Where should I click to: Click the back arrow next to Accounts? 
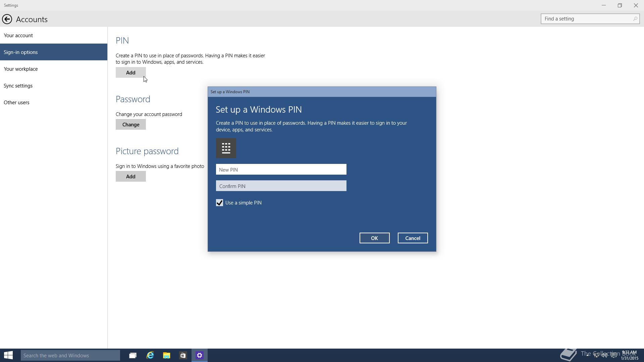7,19
